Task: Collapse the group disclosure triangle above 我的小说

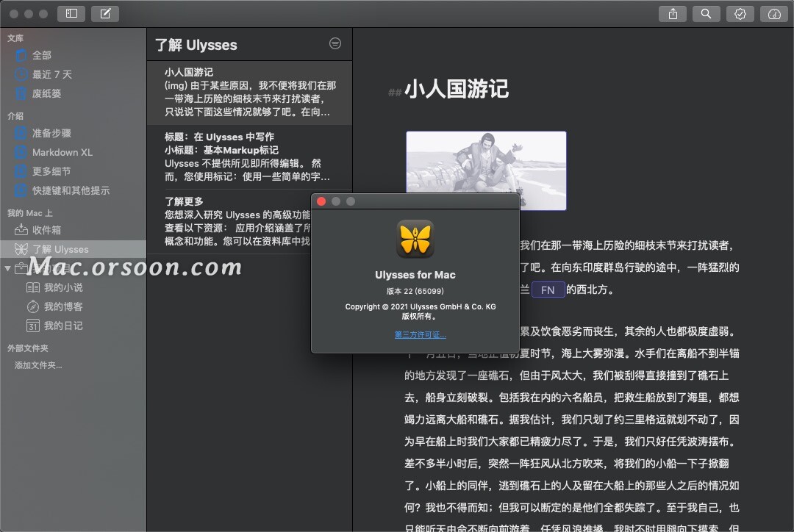Action: tap(7, 268)
